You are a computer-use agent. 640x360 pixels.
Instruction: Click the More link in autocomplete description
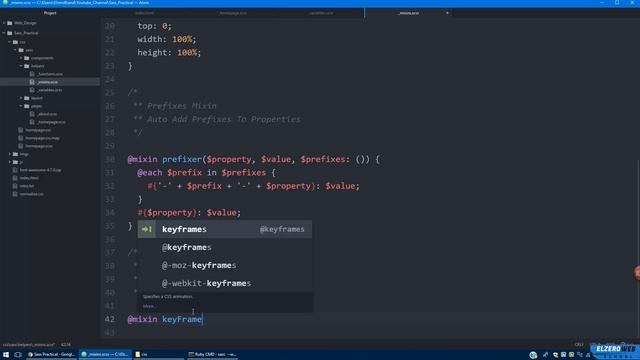[148, 306]
